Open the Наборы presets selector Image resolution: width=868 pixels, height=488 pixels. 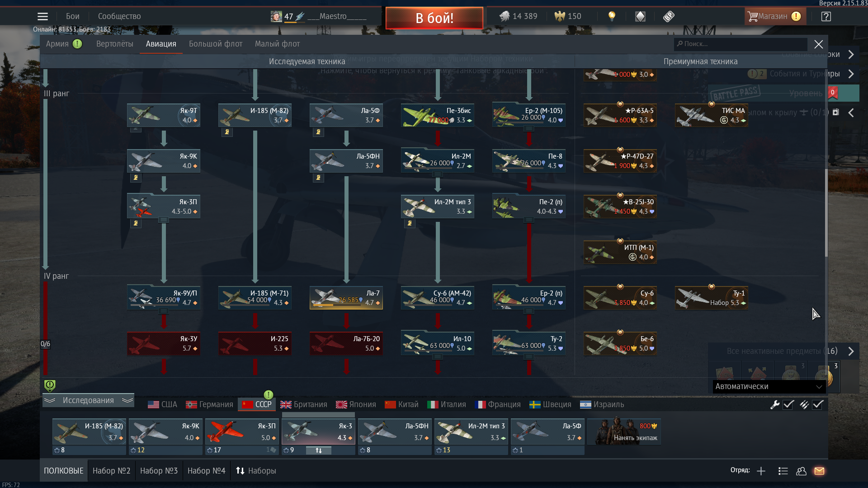tap(256, 471)
